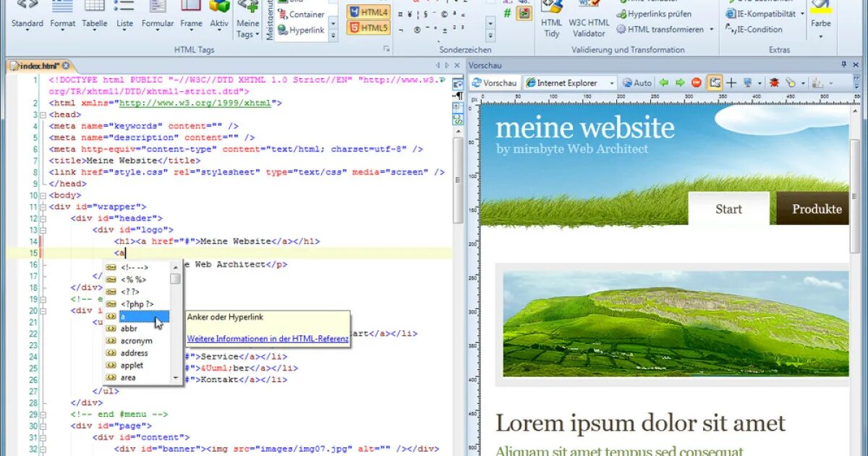Select 'abbr' in autocomplete list
The height and width of the screenshot is (456, 868).
coord(137,329)
